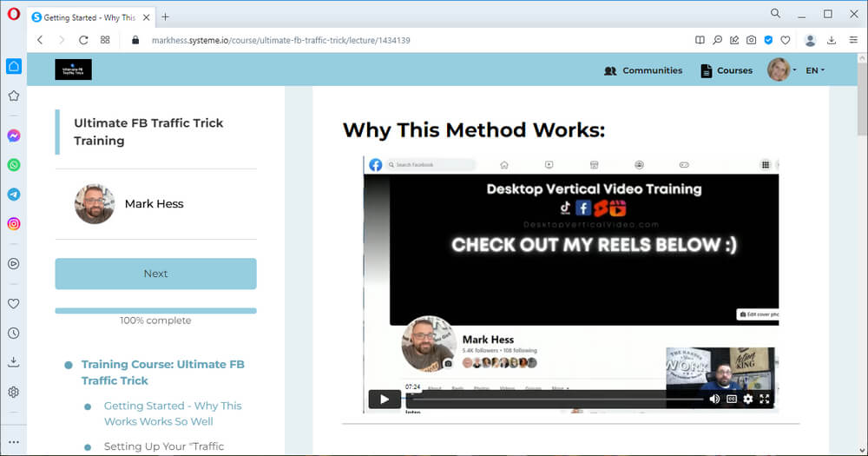Mute the video volume
Image resolution: width=868 pixels, height=456 pixels.
pos(714,399)
